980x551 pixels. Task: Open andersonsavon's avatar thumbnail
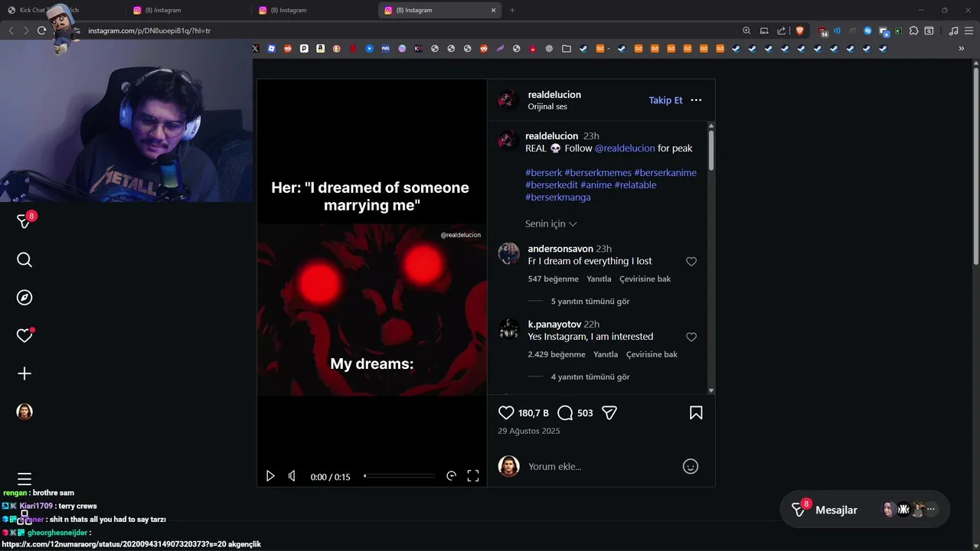click(509, 253)
